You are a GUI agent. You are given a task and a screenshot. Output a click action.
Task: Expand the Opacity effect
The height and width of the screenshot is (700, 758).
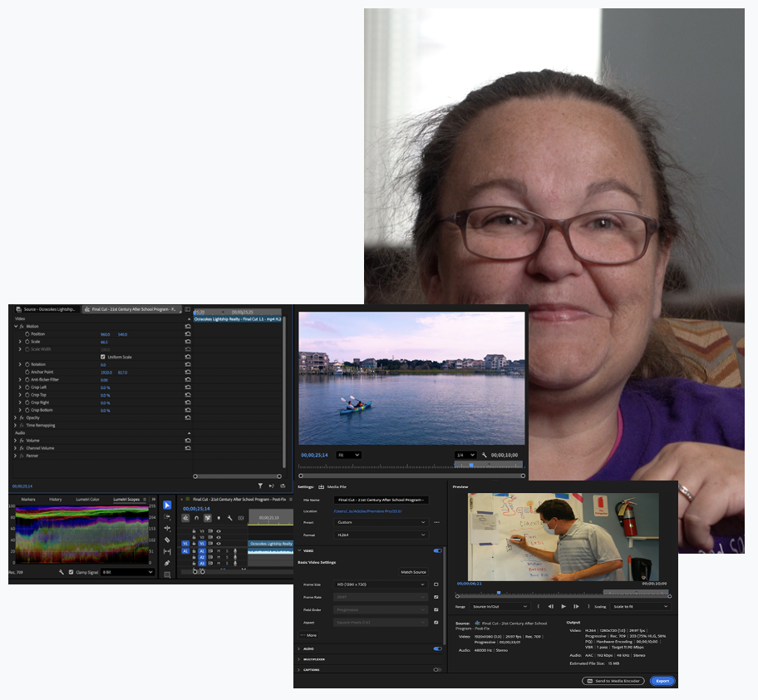[16, 417]
